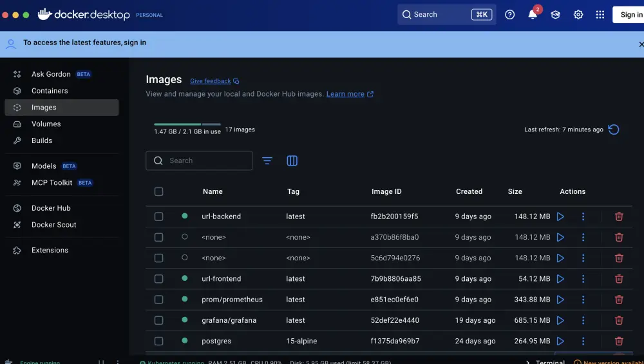Check the checkbox for image a370b86f8ba0

click(158, 238)
